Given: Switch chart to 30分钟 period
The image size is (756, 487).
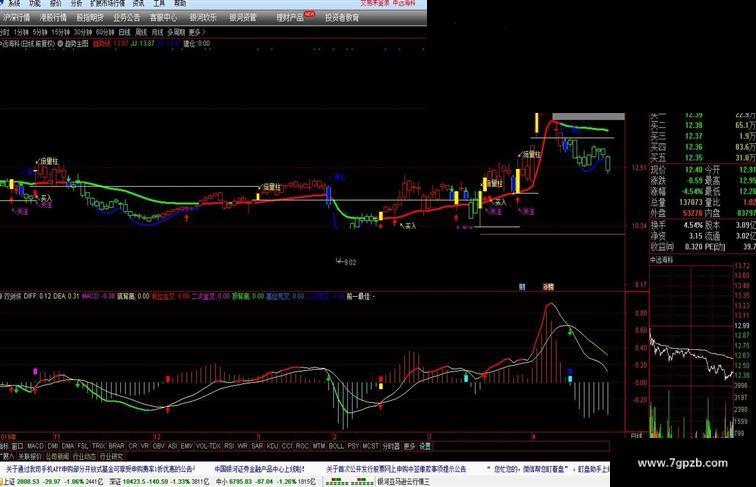Looking at the screenshot, I should (x=83, y=32).
